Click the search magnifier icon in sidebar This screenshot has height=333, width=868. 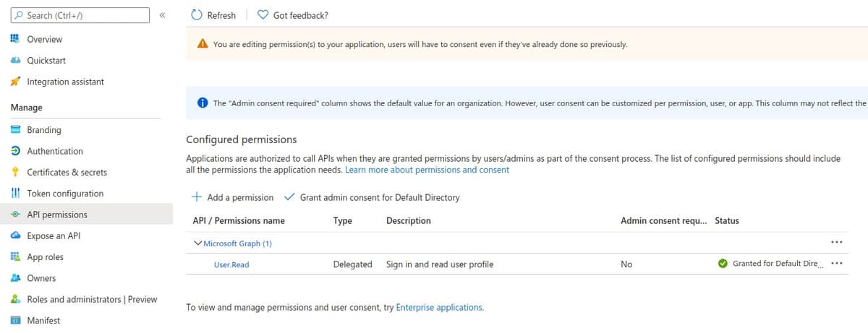17,15
